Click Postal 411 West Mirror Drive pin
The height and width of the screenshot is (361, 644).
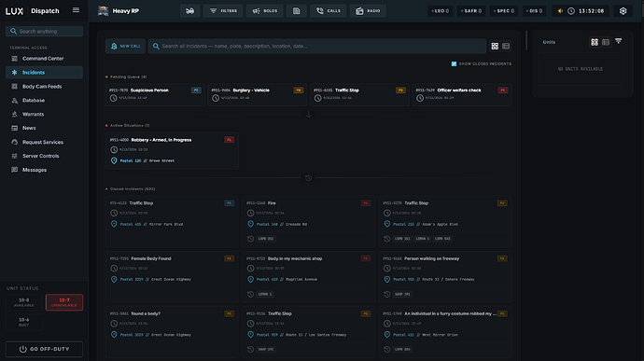(387, 335)
